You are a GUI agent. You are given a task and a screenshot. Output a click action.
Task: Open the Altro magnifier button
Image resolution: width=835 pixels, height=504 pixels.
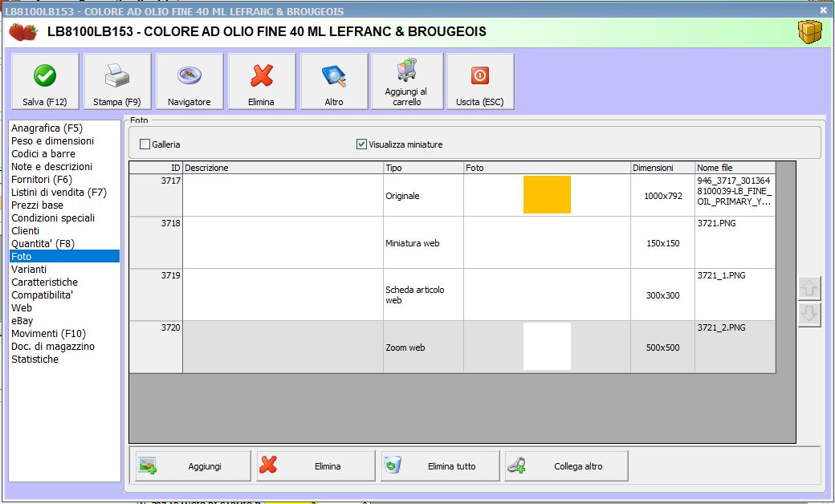(334, 81)
